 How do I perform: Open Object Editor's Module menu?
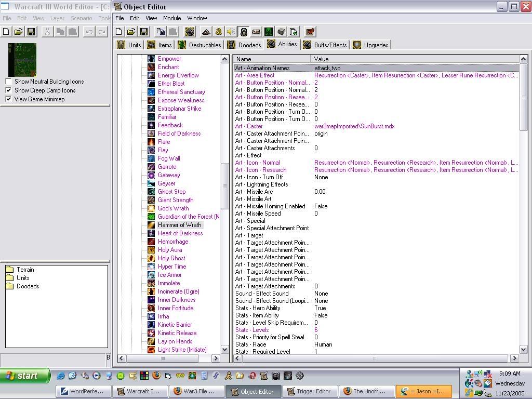(172, 18)
